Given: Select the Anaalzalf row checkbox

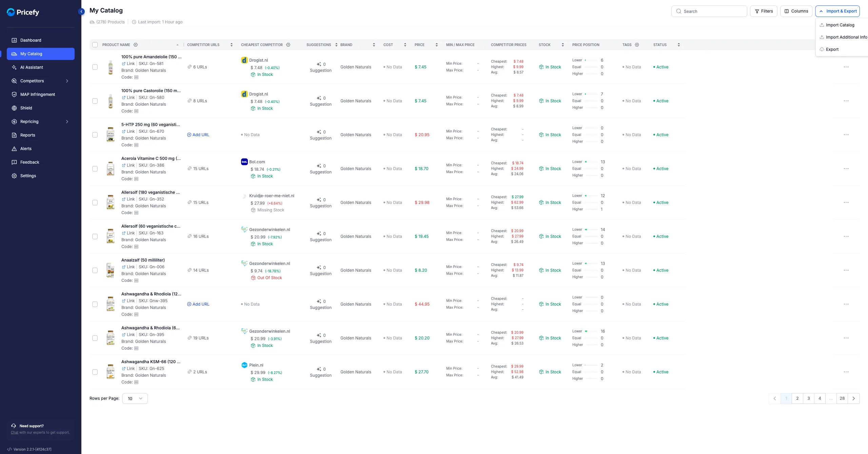Looking at the screenshot, I should [95, 270].
